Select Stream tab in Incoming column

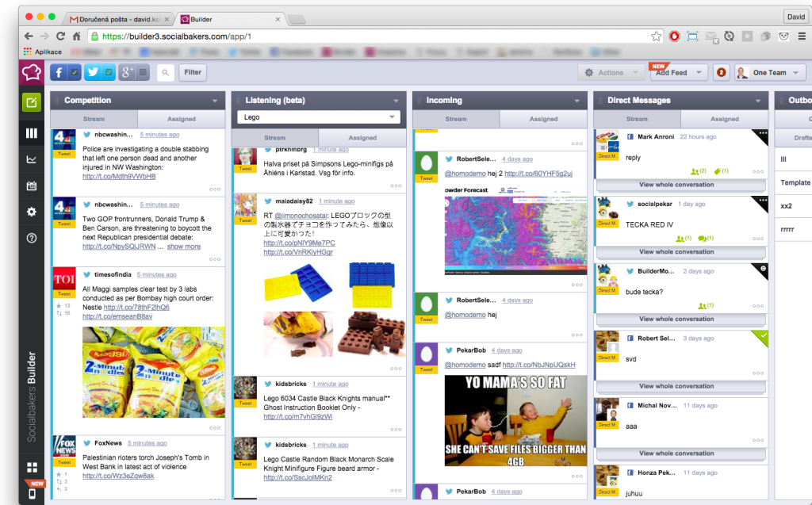(x=456, y=119)
